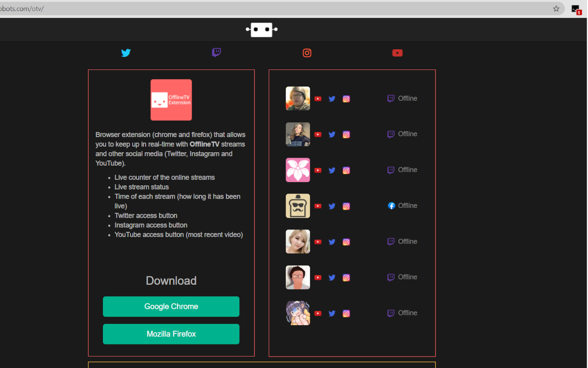This screenshot has width=588, height=368.
Task: Open the anime girl avatar in the bottom row
Action: pos(298,313)
